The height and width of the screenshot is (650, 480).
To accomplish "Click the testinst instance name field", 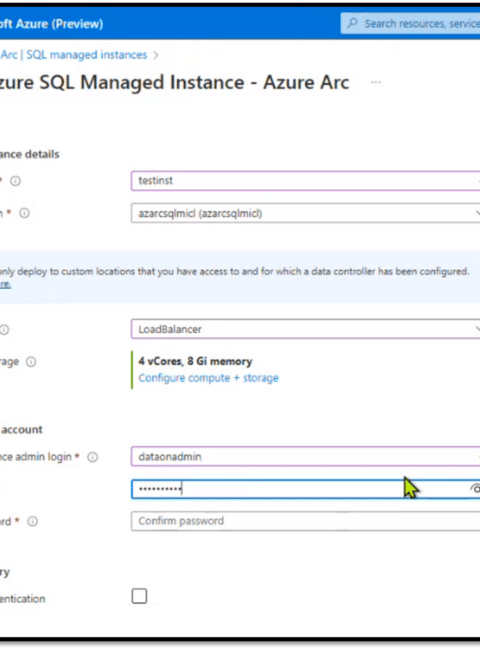I will point(305,181).
